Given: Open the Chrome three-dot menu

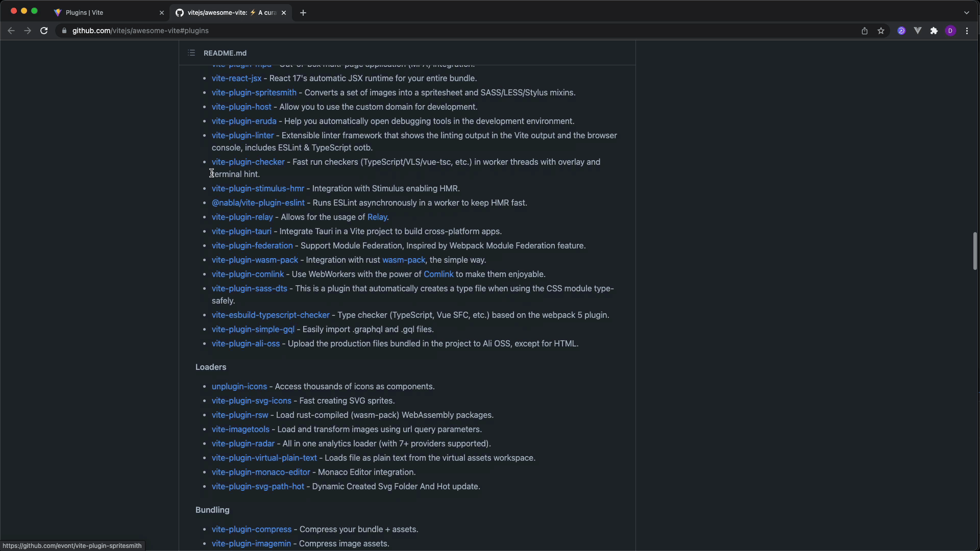Looking at the screenshot, I should point(967,31).
